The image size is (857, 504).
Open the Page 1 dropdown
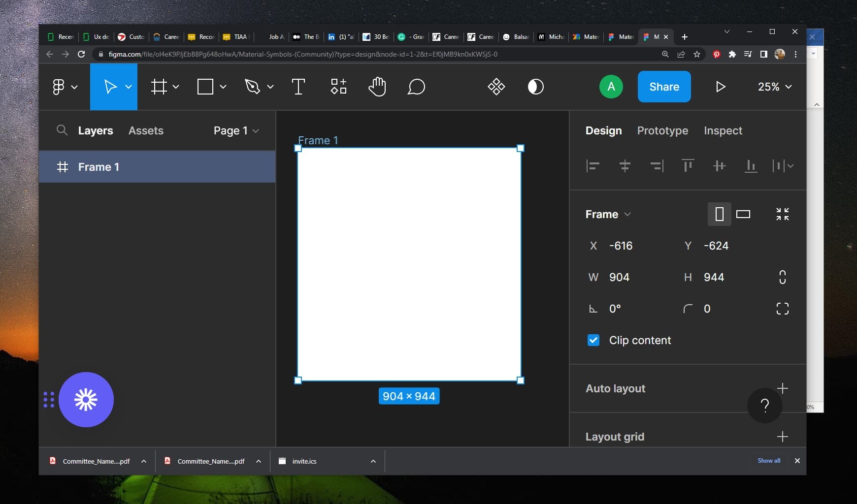(x=236, y=130)
